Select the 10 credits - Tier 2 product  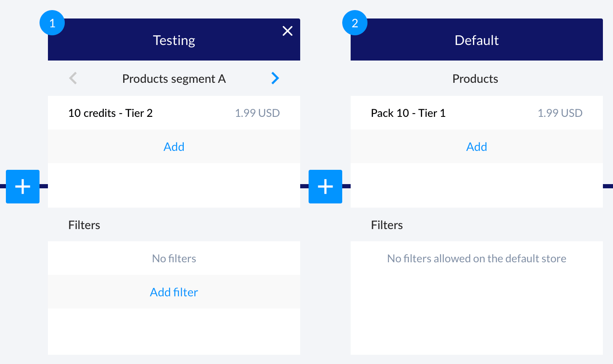(111, 113)
